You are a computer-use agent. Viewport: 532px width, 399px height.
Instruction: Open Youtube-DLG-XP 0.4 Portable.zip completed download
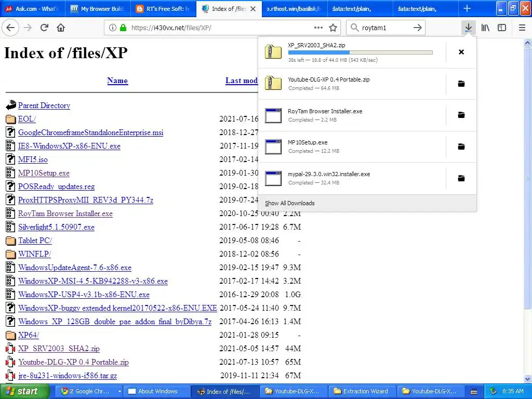tap(352, 84)
